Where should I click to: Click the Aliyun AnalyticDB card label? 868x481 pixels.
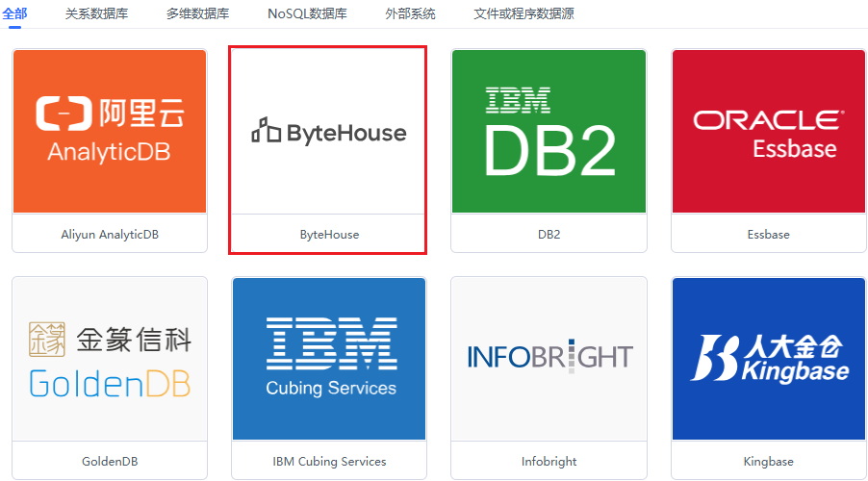point(110,235)
